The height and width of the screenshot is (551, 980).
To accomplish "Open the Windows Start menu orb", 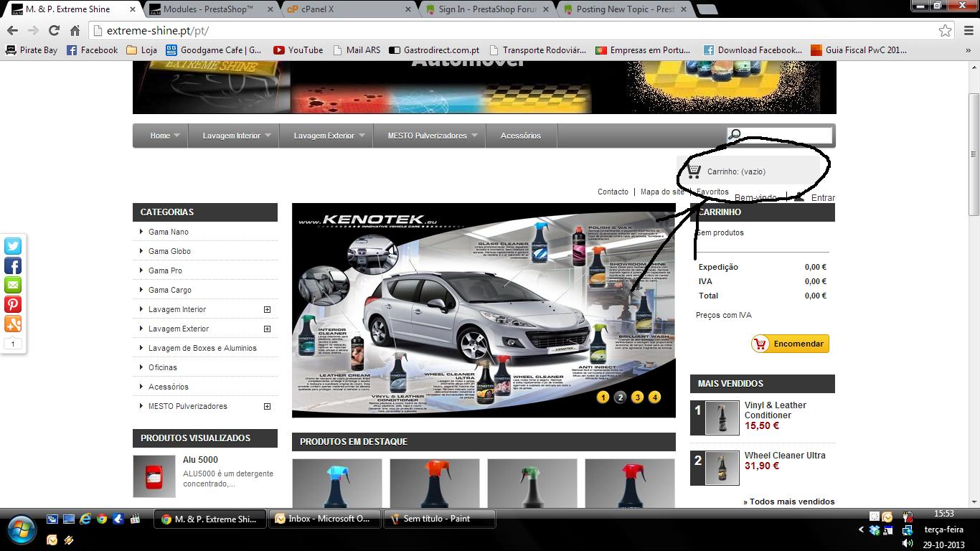I will [21, 530].
